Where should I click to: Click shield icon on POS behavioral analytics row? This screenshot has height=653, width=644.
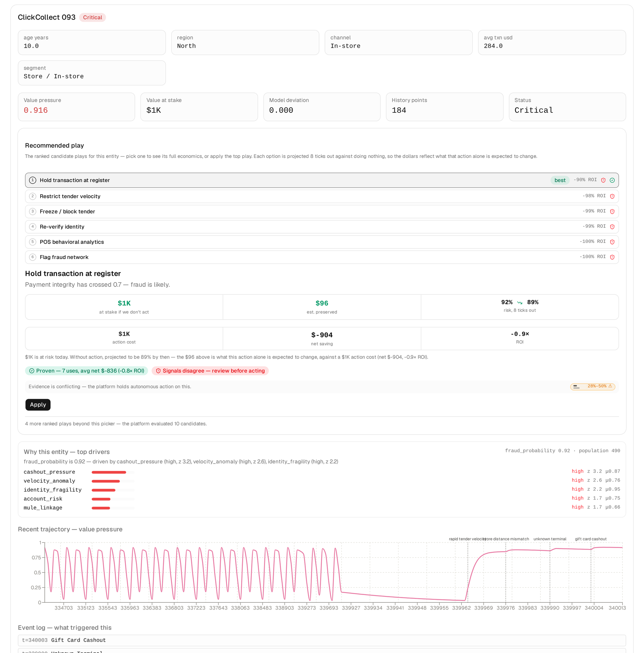612,242
